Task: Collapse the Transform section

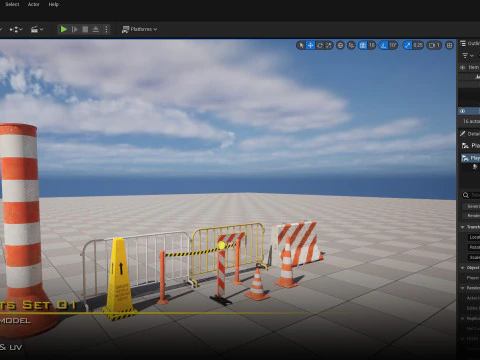Action: click(463, 227)
